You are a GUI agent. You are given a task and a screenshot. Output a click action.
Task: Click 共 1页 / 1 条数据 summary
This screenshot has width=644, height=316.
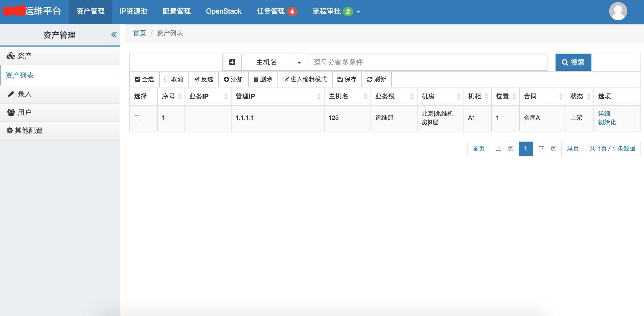(612, 149)
